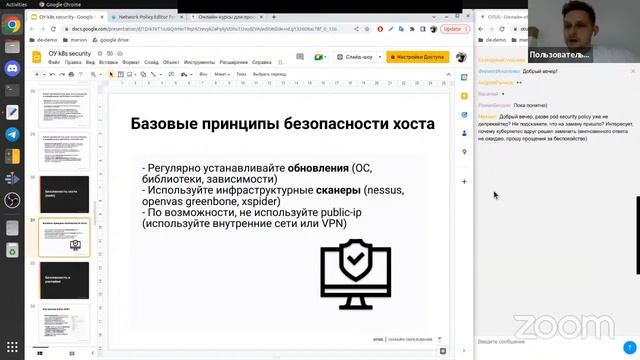Expand the new slide layout dropdown
This screenshot has height=360, width=640.
(x=44, y=74)
